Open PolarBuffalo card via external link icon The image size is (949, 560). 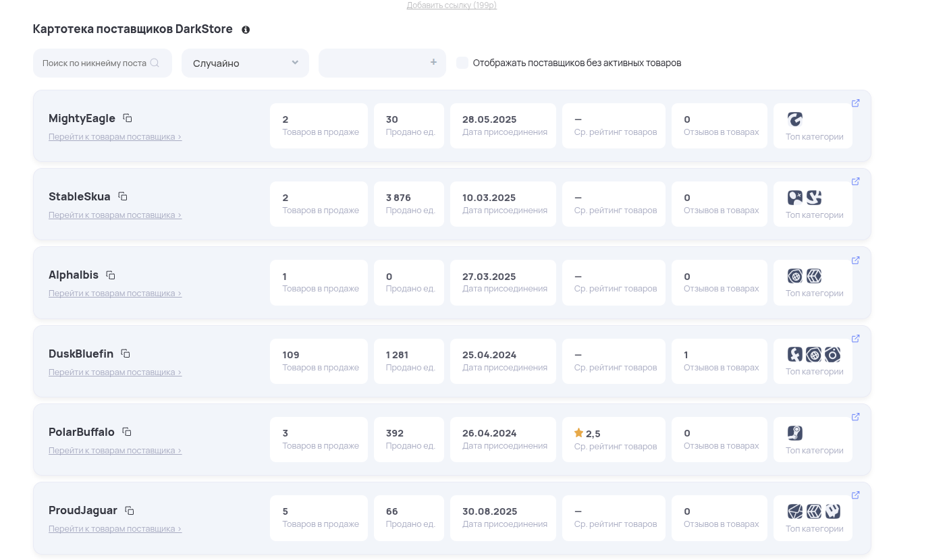pos(855,417)
